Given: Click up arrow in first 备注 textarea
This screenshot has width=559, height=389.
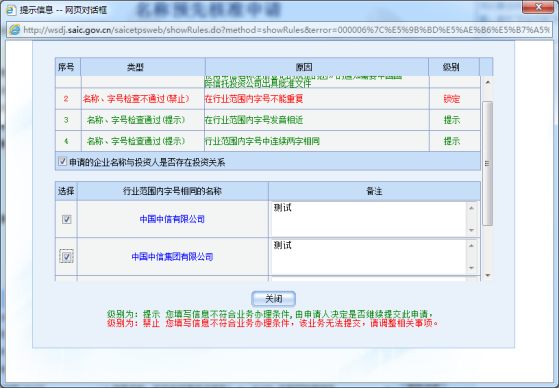Looking at the screenshot, I should [x=472, y=208].
